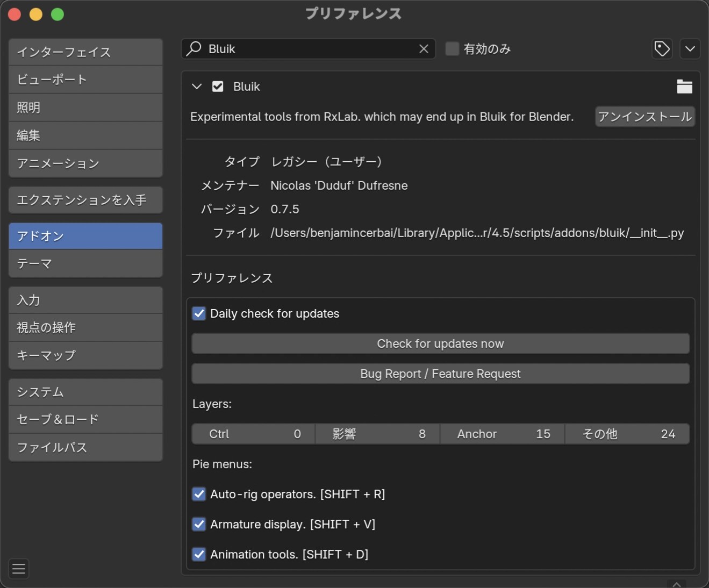
Task: Click the bluik __init__.py file path
Action: click(x=477, y=233)
